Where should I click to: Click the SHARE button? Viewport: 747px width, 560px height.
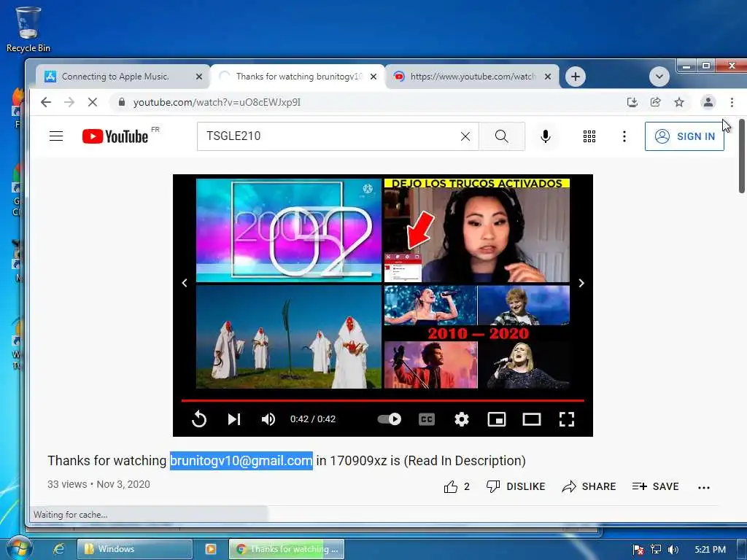589,486
